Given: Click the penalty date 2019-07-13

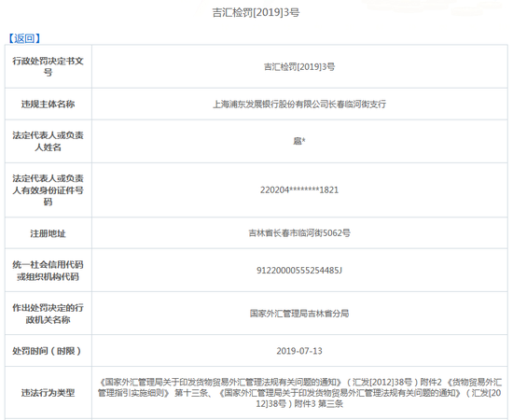Looking at the screenshot, I should coord(299,351).
